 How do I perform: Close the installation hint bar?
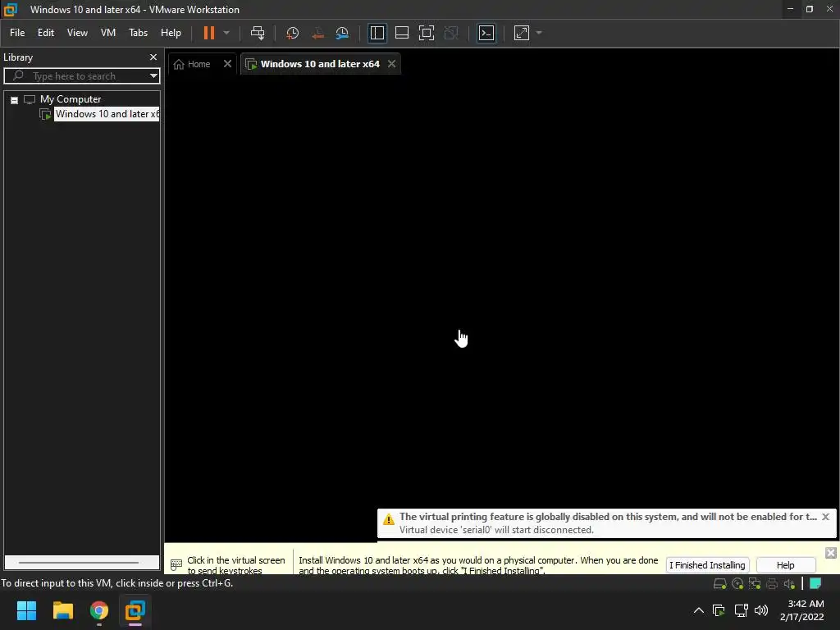click(831, 553)
